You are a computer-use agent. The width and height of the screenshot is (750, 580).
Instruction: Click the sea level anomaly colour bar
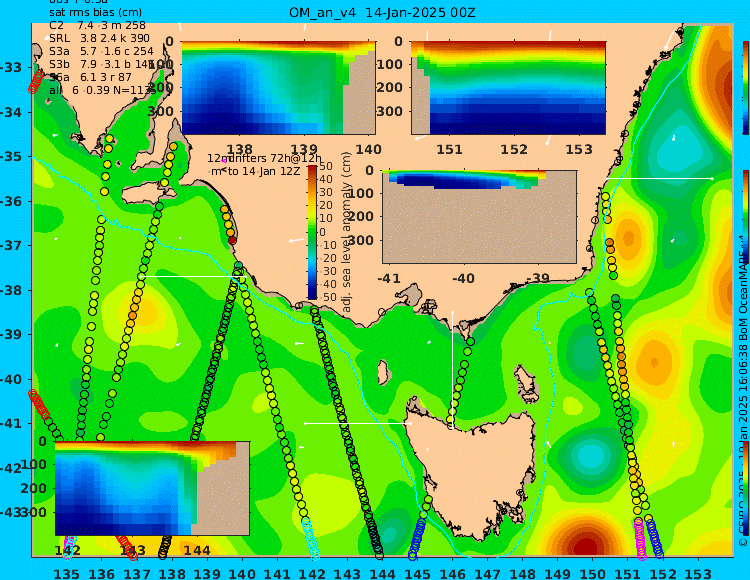[312, 232]
